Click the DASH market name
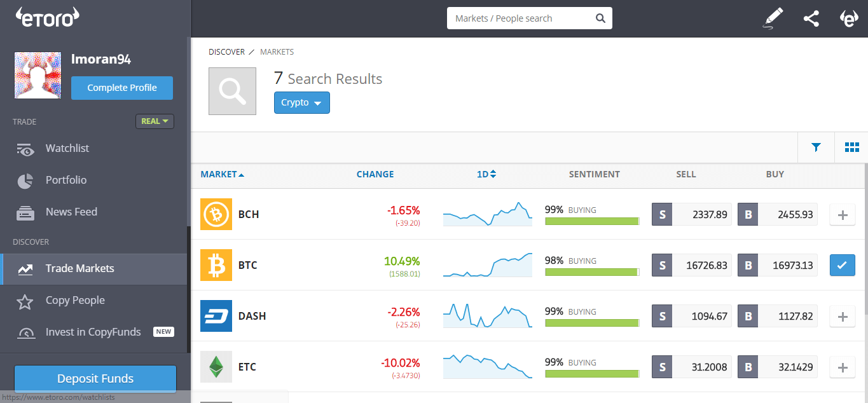 [x=252, y=316]
